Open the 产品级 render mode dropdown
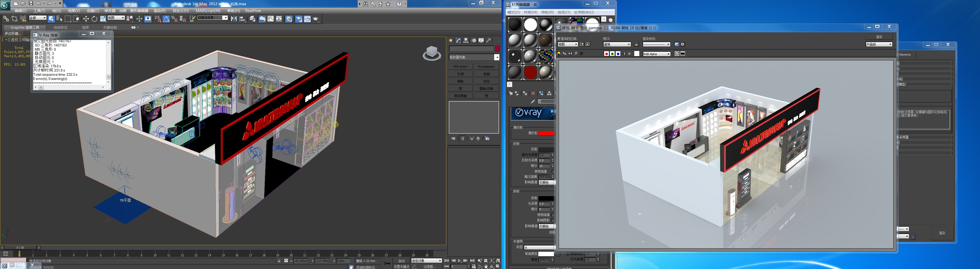The image size is (980, 269). pos(879,44)
